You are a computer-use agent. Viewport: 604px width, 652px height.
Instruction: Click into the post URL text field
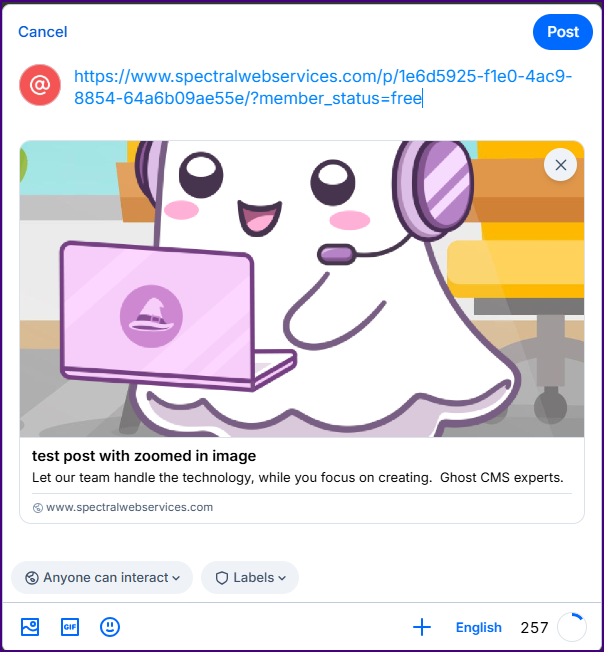(322, 87)
